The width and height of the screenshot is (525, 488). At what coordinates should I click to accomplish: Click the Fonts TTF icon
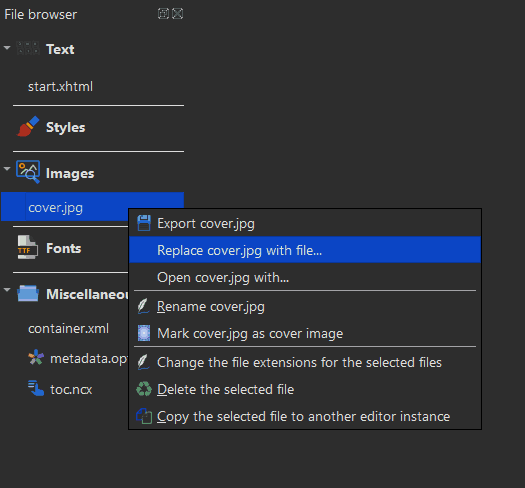pyautogui.click(x=27, y=247)
